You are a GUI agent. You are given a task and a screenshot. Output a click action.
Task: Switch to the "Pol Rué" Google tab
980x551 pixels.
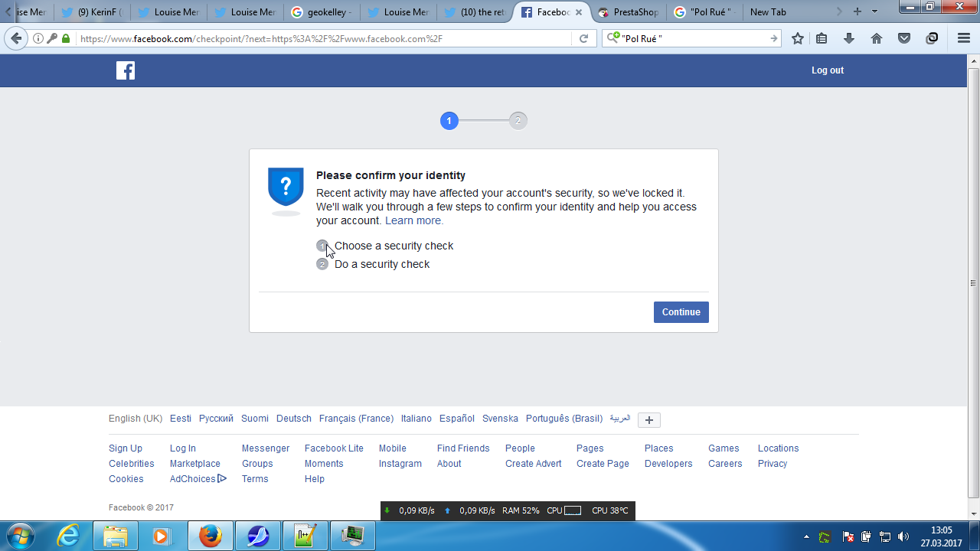[x=704, y=12]
